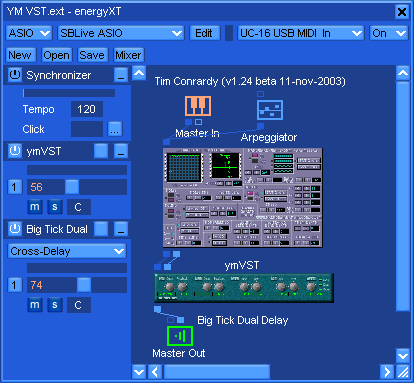
Task: Click Big Tick Dual channel number 1 button
Action: point(15,285)
